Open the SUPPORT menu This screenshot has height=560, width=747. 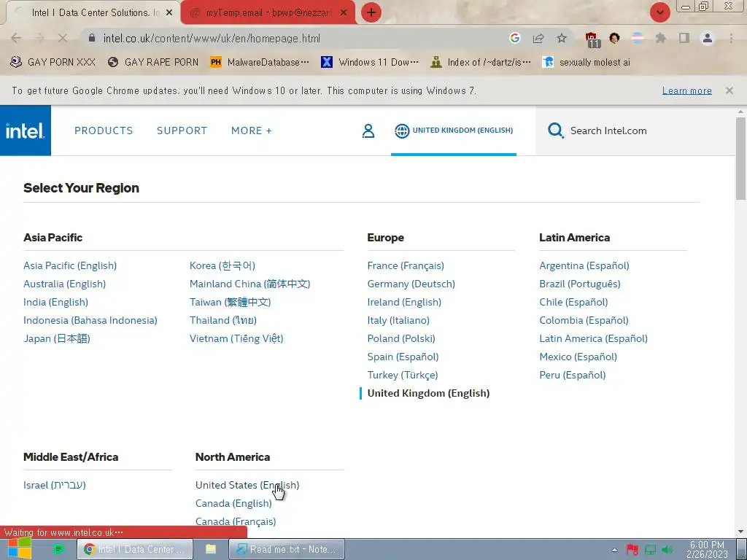(x=182, y=131)
